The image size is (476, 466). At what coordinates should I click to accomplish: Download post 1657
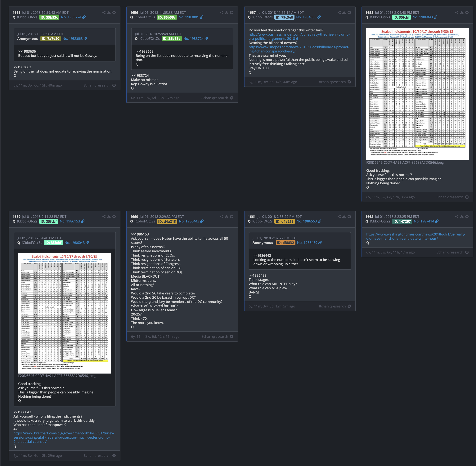click(344, 12)
